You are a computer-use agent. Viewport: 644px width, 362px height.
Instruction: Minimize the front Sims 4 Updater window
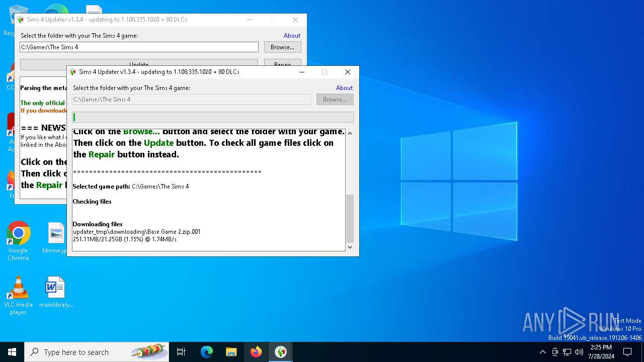point(301,72)
